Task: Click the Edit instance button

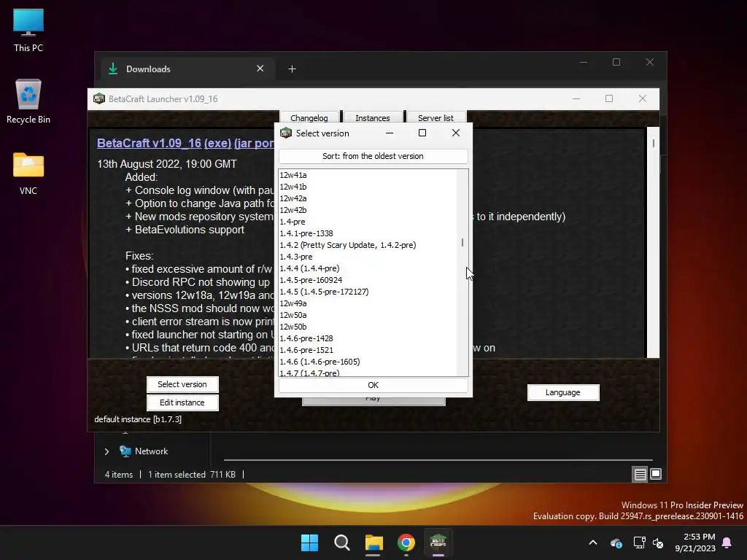Action: [182, 402]
